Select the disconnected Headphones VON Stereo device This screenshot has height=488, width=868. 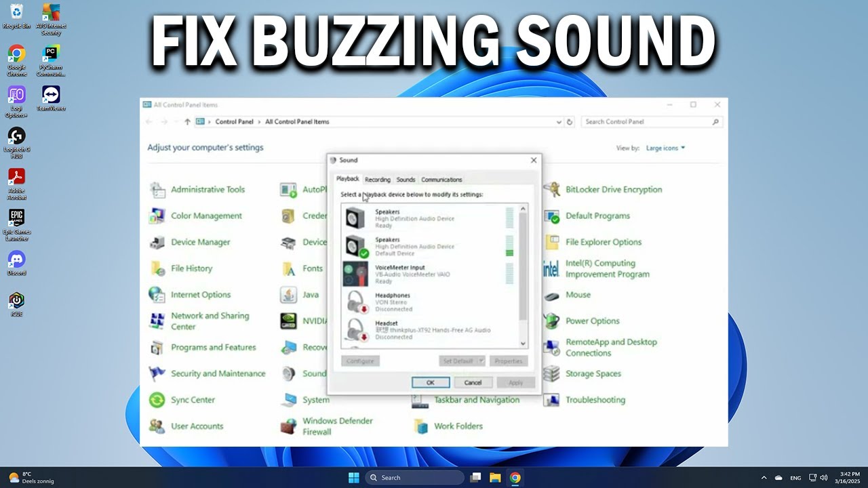click(x=429, y=302)
